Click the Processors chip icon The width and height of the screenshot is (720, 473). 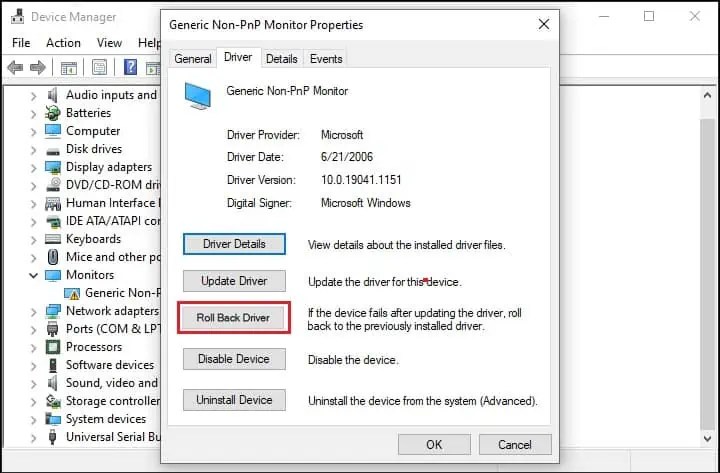click(53, 347)
